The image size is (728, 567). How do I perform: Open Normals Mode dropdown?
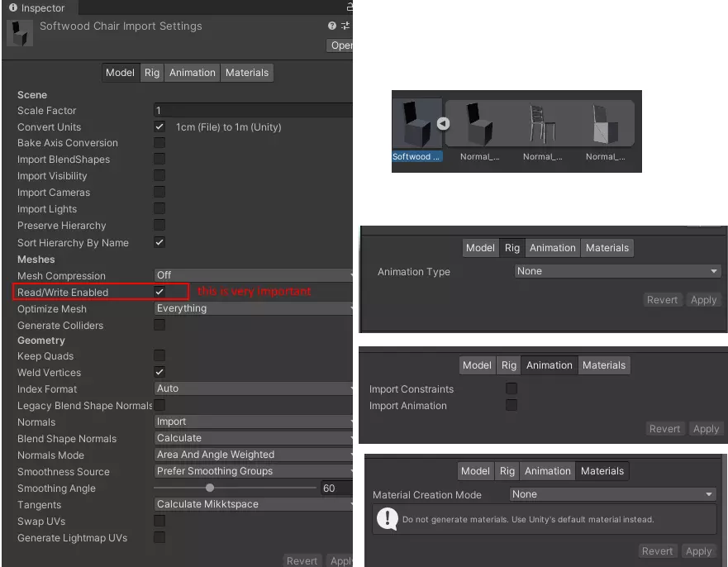254,455
